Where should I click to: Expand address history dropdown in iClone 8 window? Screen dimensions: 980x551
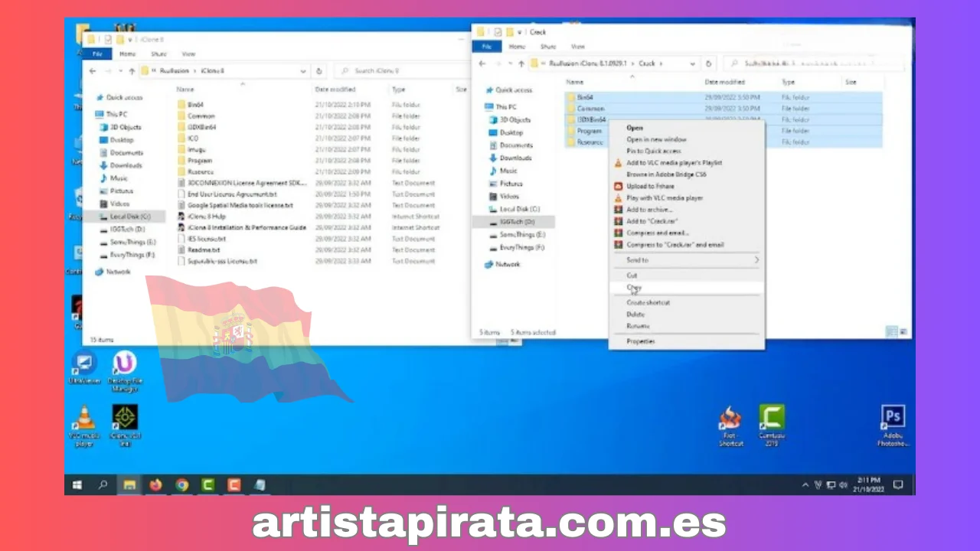click(303, 70)
